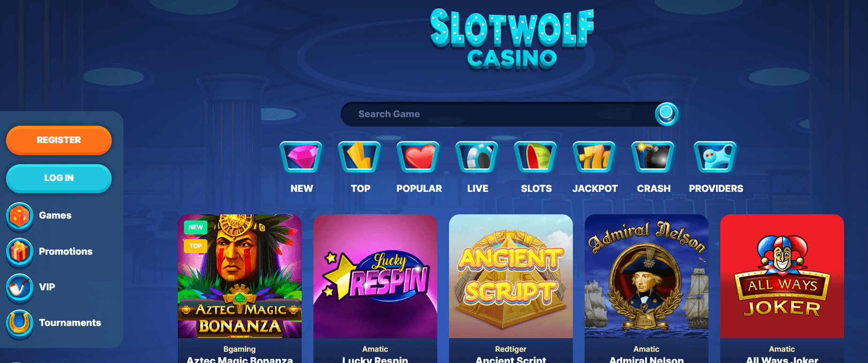Open the POPULAR heart icon
The width and height of the screenshot is (868, 363).
[x=419, y=157]
